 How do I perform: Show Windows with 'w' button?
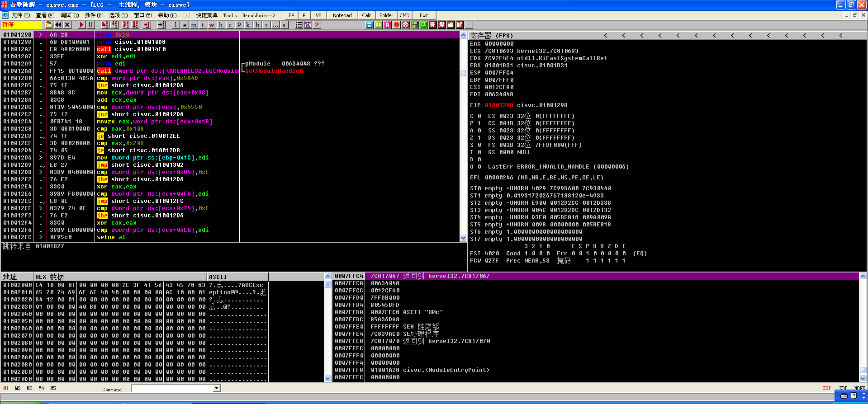click(x=212, y=25)
